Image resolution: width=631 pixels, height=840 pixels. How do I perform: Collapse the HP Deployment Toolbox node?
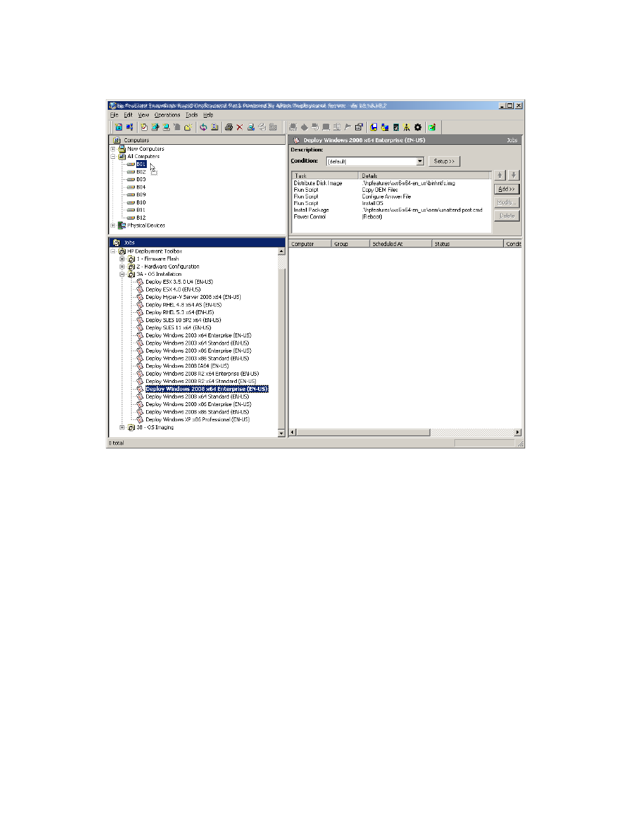point(113,251)
